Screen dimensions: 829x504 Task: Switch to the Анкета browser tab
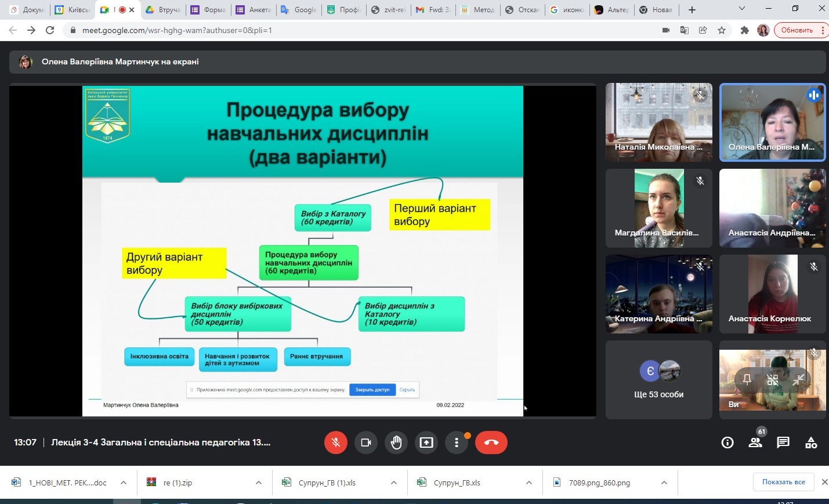tap(254, 10)
